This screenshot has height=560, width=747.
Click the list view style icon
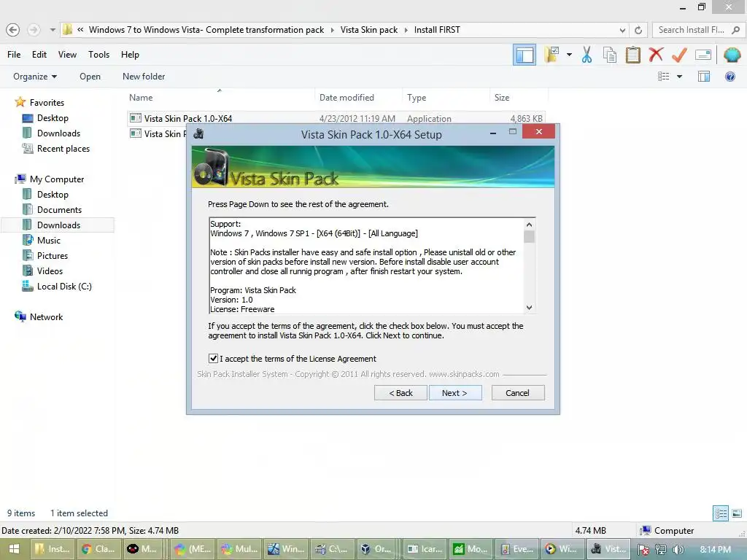click(x=664, y=76)
